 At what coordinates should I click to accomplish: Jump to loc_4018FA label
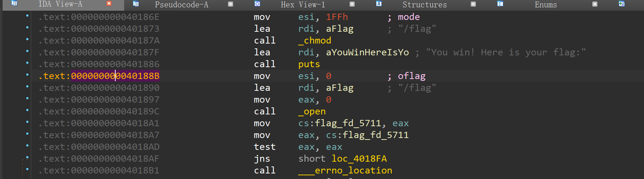click(359, 159)
